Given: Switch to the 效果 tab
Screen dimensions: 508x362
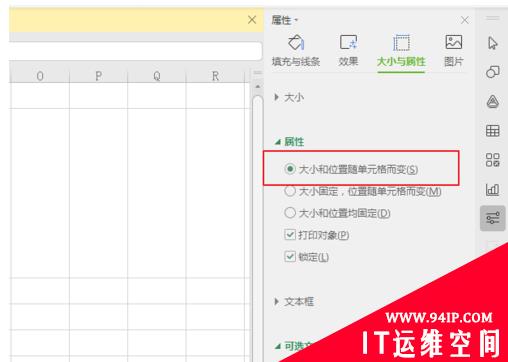Looking at the screenshot, I should (x=348, y=51).
